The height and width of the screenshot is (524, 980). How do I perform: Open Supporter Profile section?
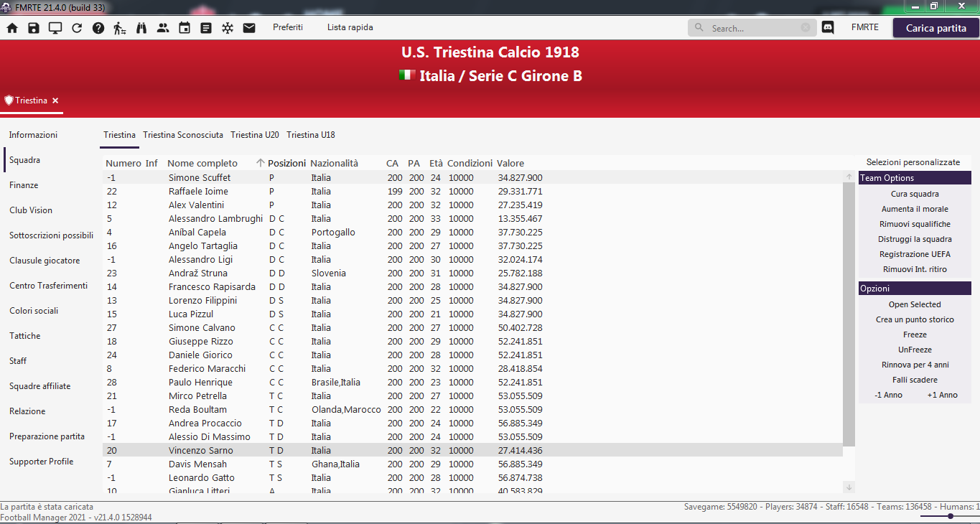[x=41, y=462]
